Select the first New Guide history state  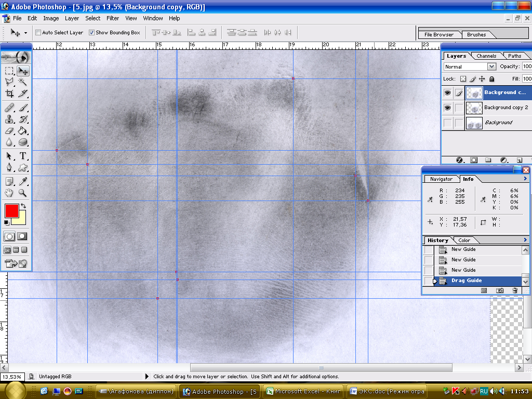pyautogui.click(x=463, y=249)
